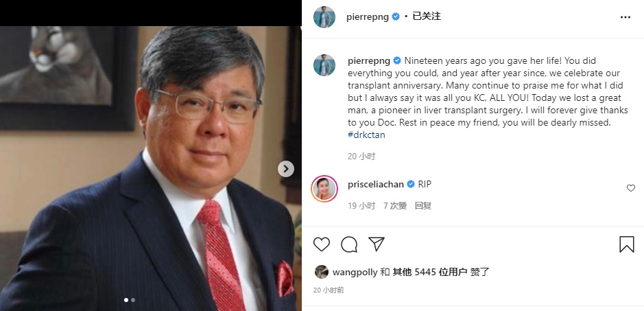
Task: Open pierrepng username in header
Action: [x=368, y=17]
